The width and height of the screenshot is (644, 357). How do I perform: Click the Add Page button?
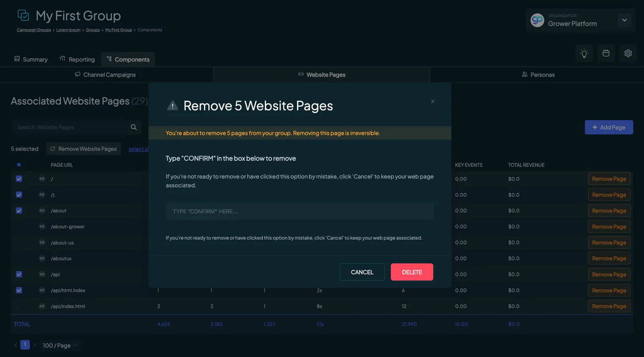(x=609, y=127)
